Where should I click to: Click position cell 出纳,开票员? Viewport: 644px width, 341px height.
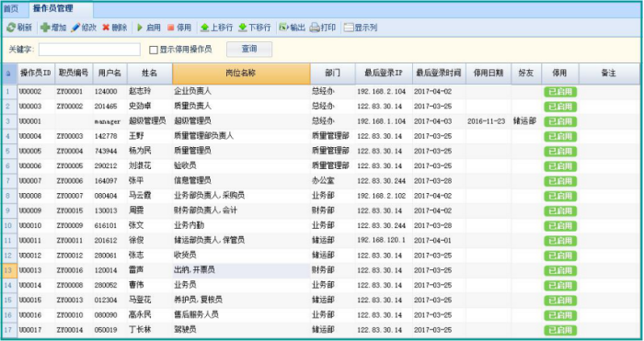pos(241,270)
